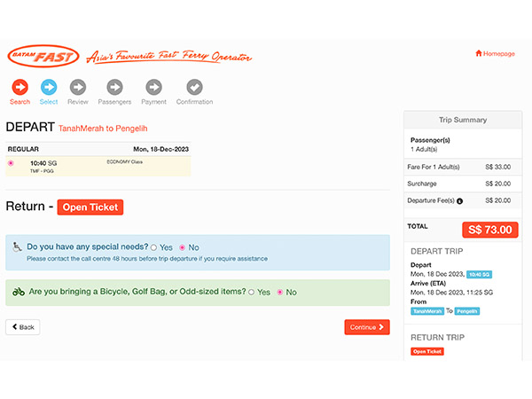Click the Trip Summary panel header

pos(462,120)
